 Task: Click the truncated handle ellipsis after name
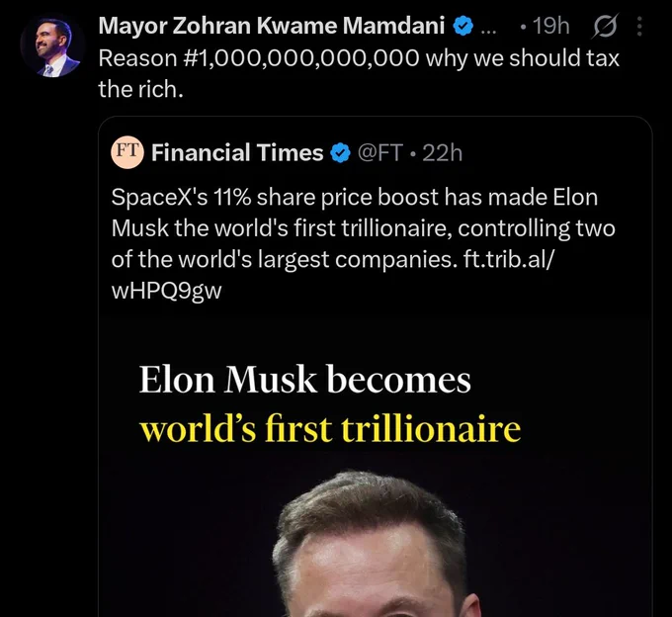488,31
